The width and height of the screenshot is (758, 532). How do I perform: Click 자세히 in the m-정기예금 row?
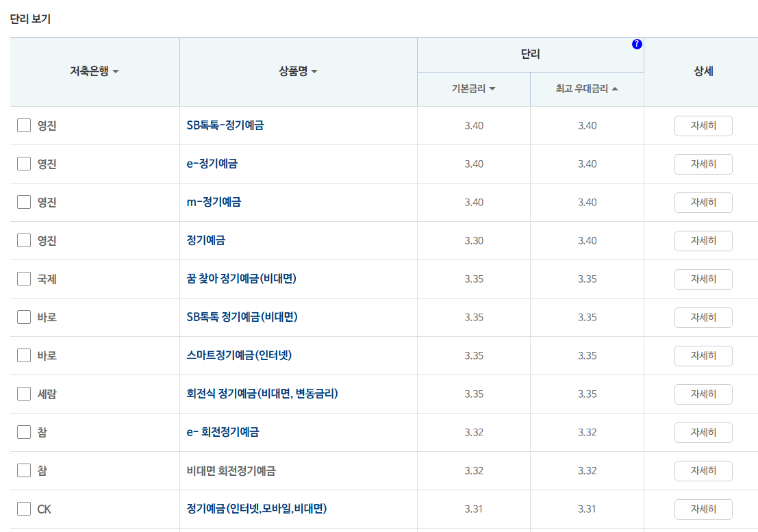tap(703, 202)
